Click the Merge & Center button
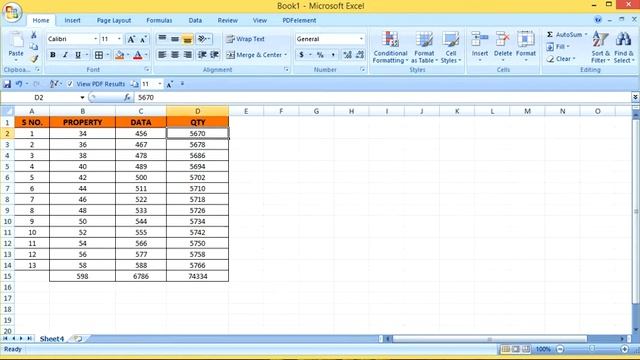The image size is (640, 360). tap(254, 55)
